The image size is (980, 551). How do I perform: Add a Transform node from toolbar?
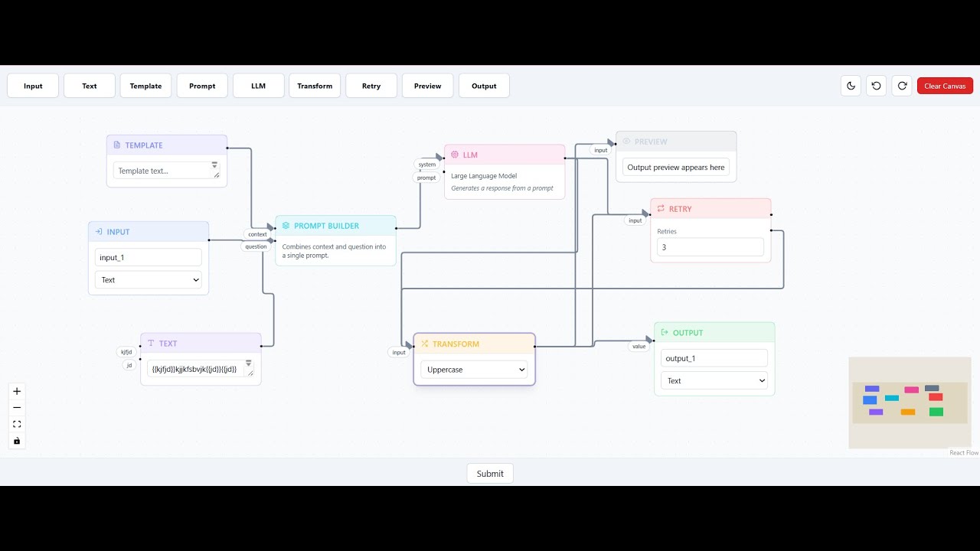click(315, 86)
